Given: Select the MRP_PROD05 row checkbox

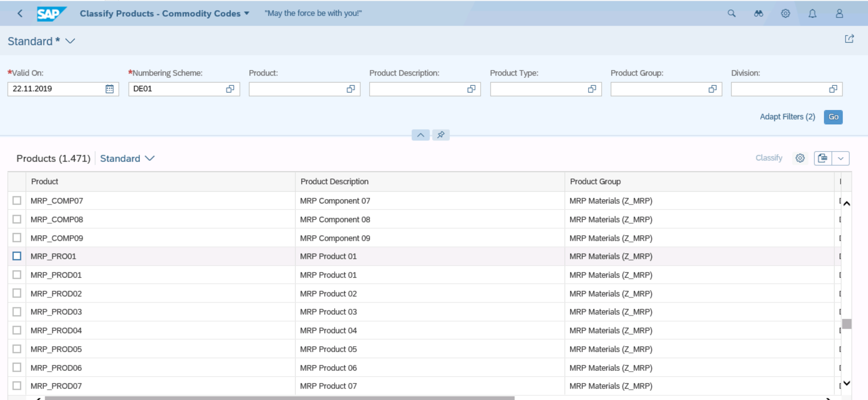Looking at the screenshot, I should 17,349.
